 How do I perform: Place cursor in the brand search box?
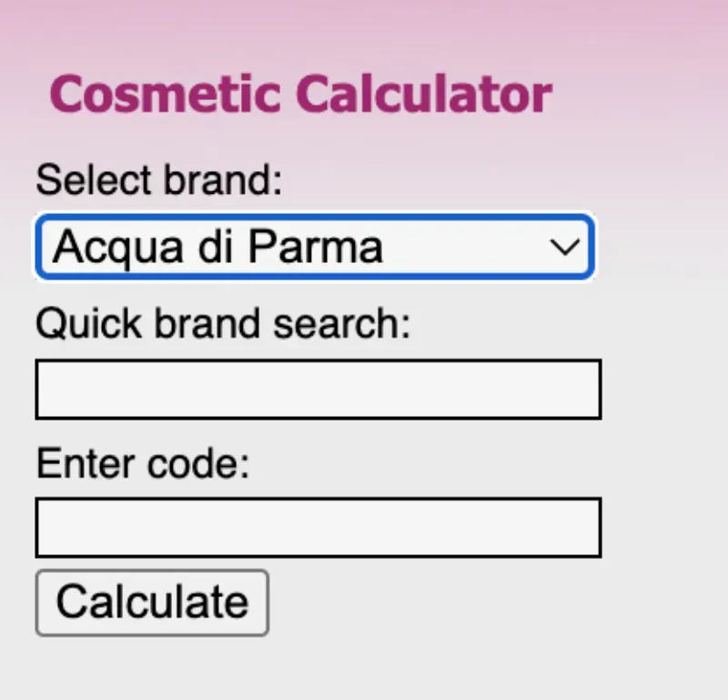coord(318,390)
